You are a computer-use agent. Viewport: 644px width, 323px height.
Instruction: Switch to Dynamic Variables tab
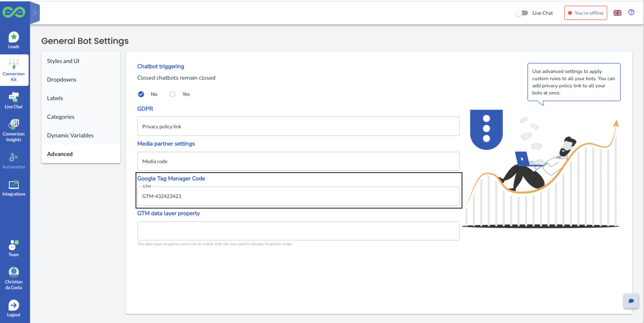click(x=70, y=135)
